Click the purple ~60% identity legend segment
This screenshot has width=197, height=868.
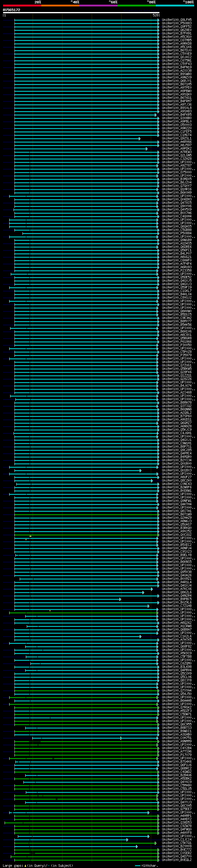[x=99, y=6]
